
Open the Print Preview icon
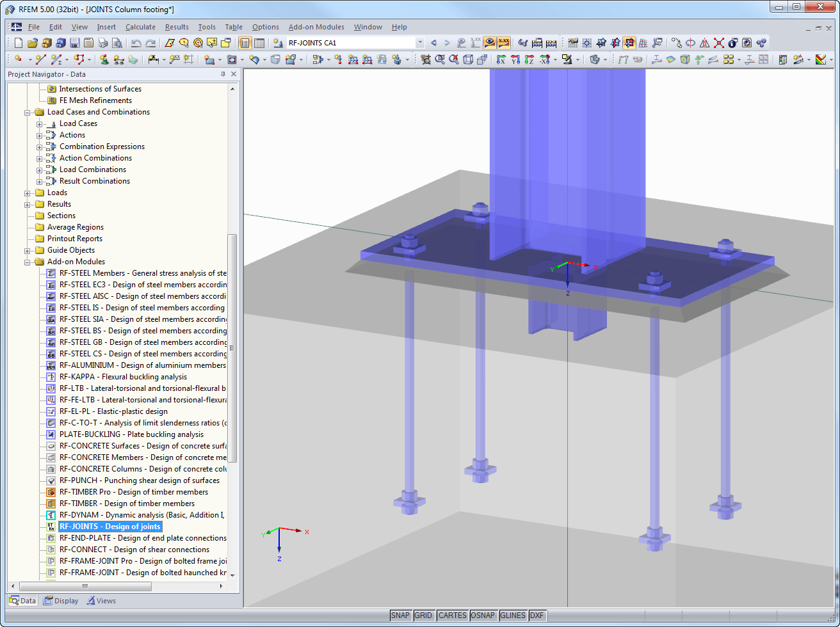pyautogui.click(x=116, y=42)
